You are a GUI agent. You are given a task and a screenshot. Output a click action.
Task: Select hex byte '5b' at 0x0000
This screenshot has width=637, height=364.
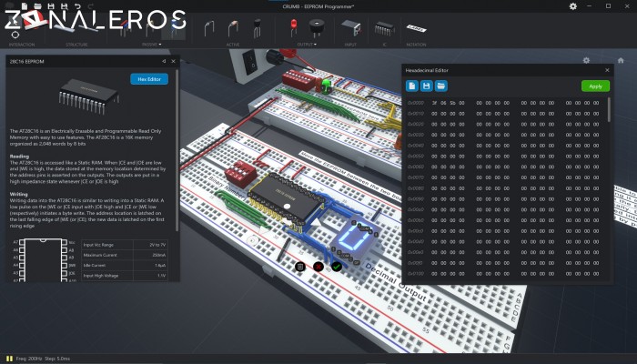coord(452,103)
